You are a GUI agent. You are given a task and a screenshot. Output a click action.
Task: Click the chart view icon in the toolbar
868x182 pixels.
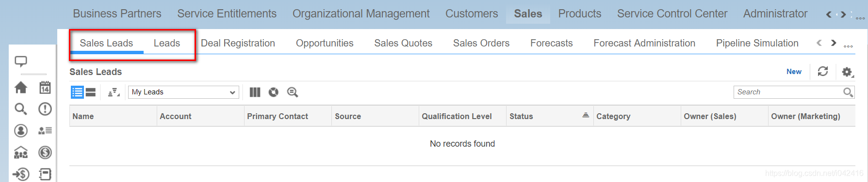274,92
